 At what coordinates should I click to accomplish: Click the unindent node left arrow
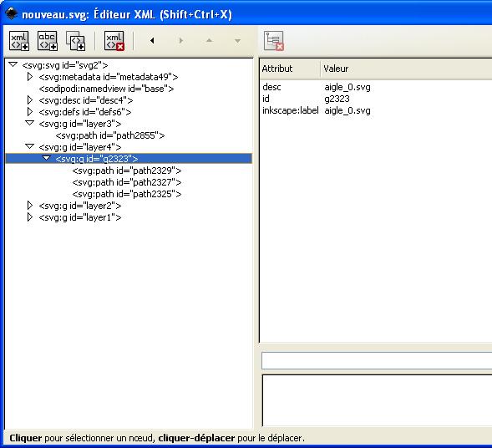click(152, 40)
